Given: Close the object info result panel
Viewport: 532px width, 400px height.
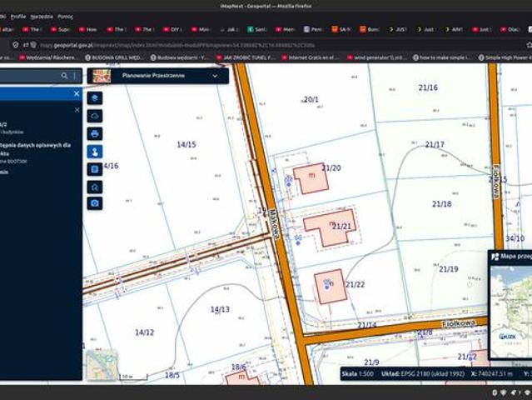Looking at the screenshot, I should (77, 110).
